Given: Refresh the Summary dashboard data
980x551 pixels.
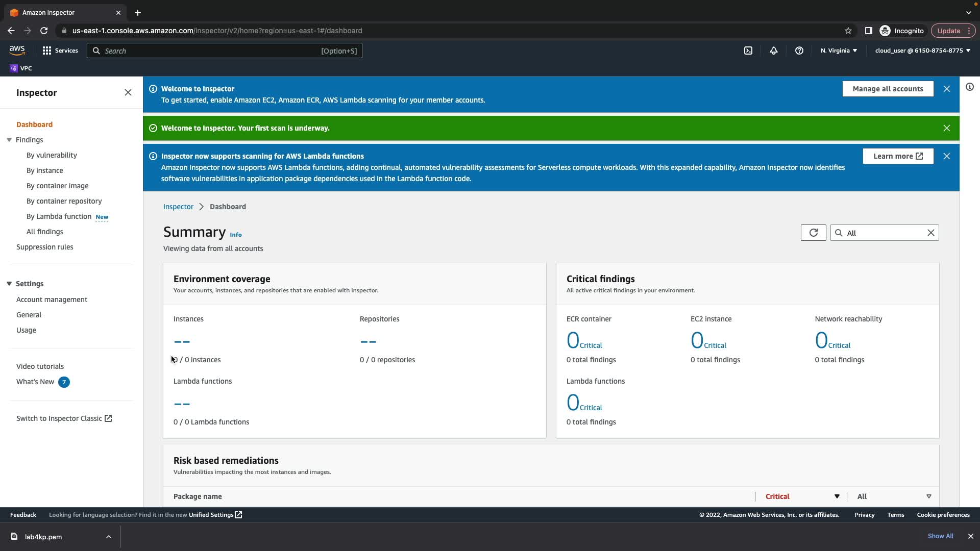Looking at the screenshot, I should pos(813,233).
